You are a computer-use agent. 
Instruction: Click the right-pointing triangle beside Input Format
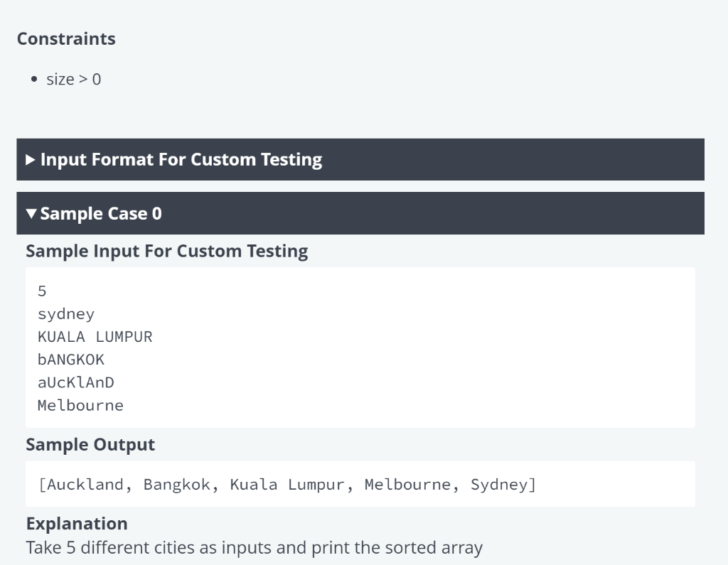pyautogui.click(x=31, y=160)
